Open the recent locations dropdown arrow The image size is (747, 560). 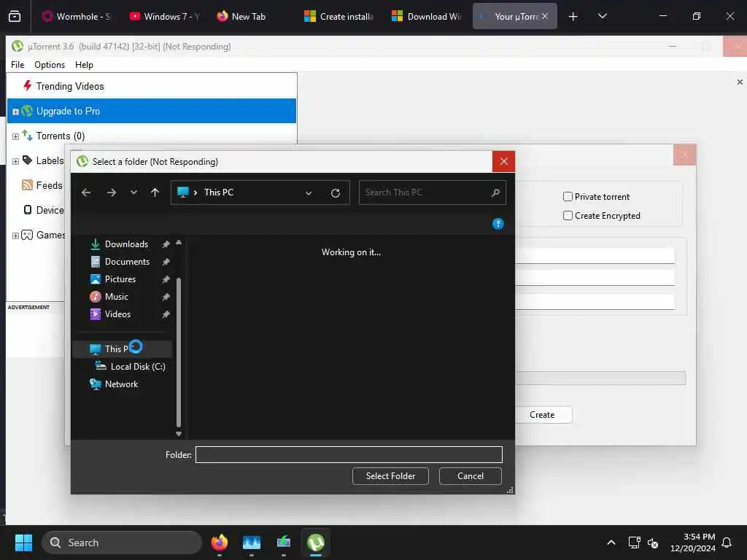pos(134,192)
